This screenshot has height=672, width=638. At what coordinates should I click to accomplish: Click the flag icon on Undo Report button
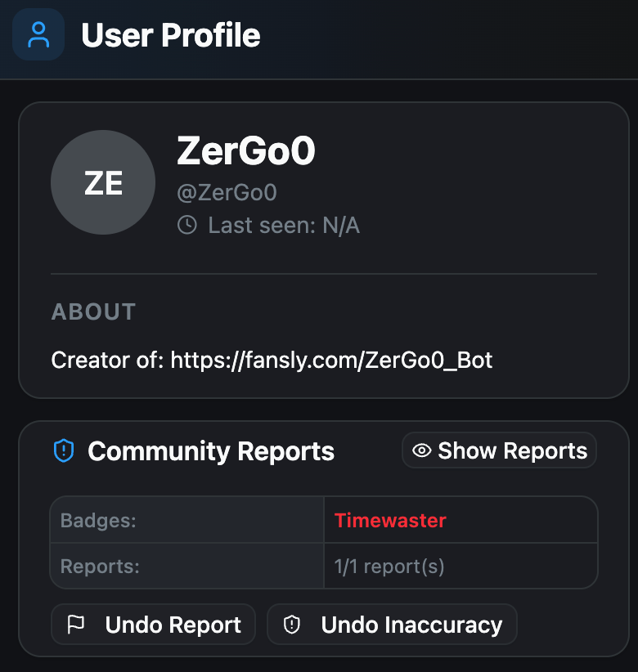pyautogui.click(x=74, y=624)
